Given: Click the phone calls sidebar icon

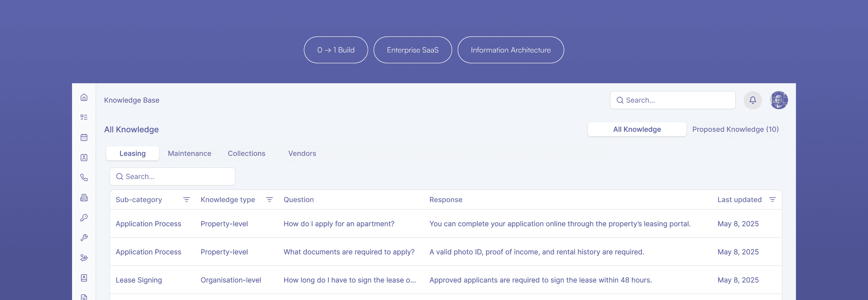Looking at the screenshot, I should [84, 178].
